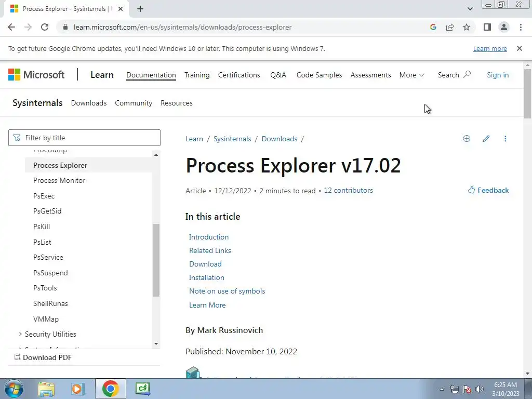This screenshot has width=532, height=399.
Task: Open the Certifications menu item
Action: click(239, 75)
